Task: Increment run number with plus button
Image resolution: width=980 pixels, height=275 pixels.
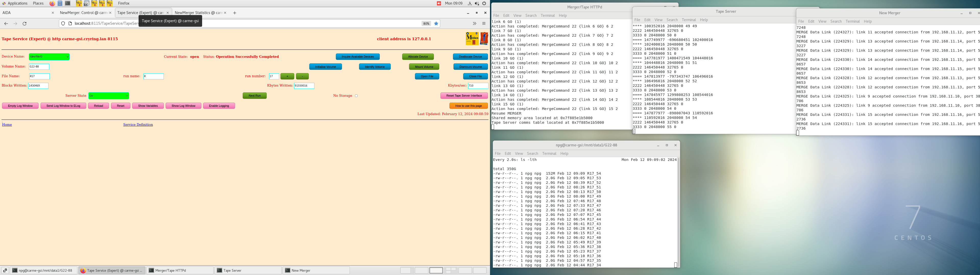Action: click(x=287, y=76)
